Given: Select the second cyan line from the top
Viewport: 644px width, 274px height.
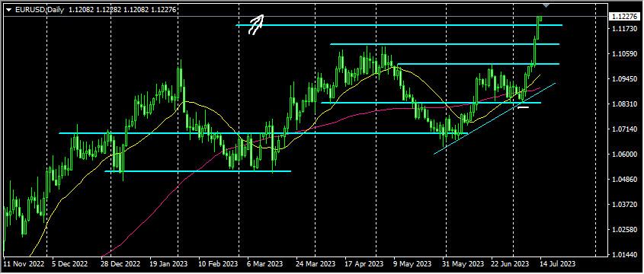Looking at the screenshot, I should click(x=444, y=44).
